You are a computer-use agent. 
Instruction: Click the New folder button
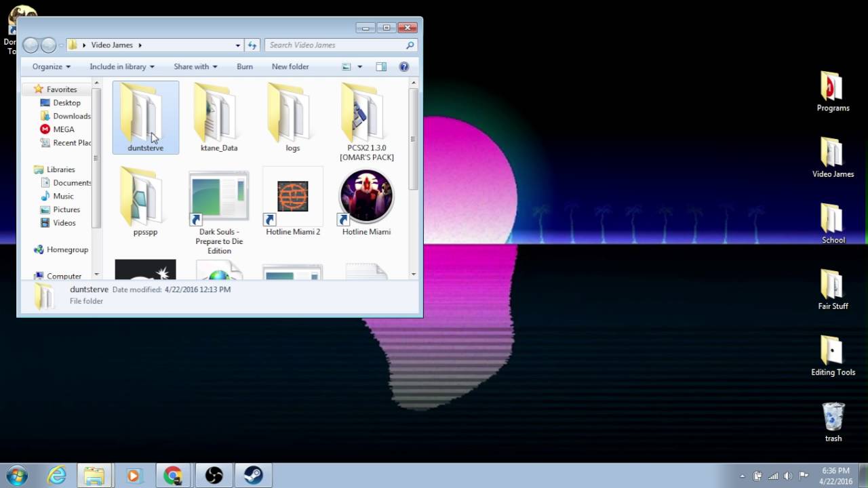pyautogui.click(x=290, y=66)
